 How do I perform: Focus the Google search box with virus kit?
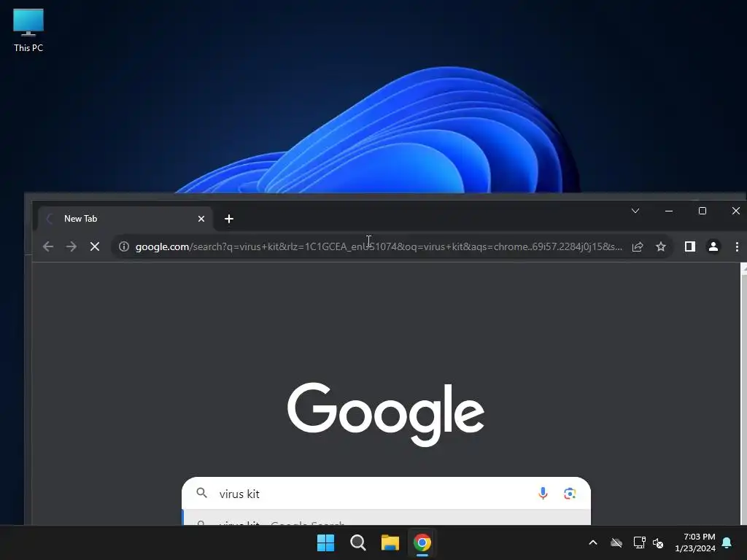click(386, 494)
